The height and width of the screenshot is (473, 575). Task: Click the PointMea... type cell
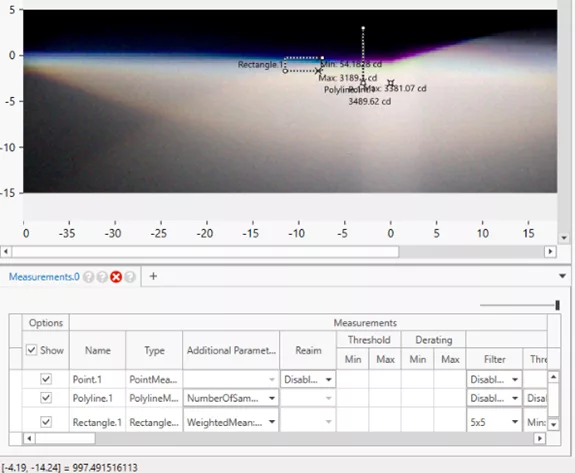tap(154, 379)
